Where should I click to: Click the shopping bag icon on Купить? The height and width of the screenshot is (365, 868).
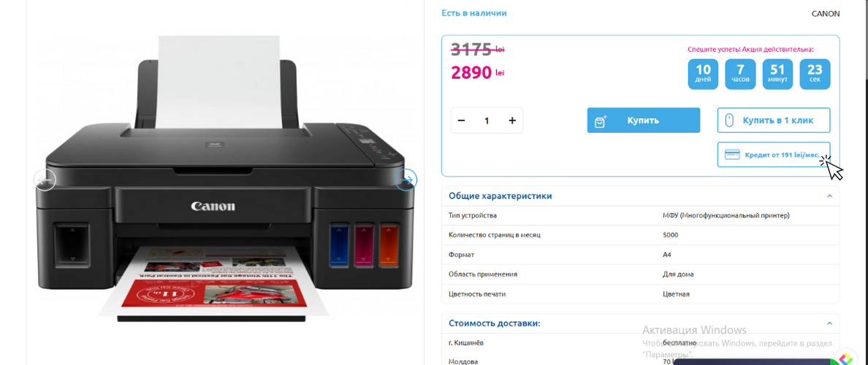(601, 121)
